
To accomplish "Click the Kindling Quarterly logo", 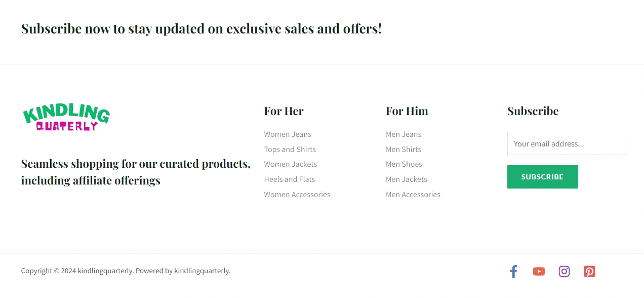I will (66, 118).
